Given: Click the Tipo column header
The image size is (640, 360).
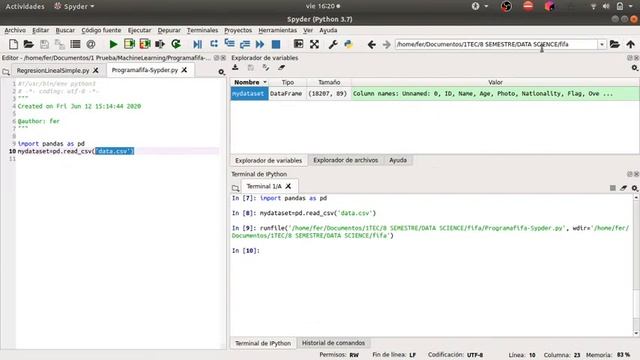Looking at the screenshot, I should 287,82.
